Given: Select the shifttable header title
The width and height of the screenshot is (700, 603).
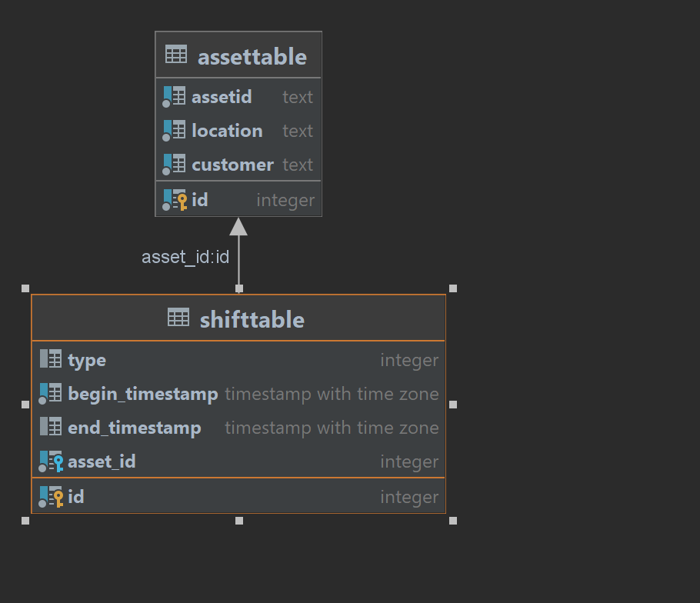Looking at the screenshot, I should tap(252, 319).
